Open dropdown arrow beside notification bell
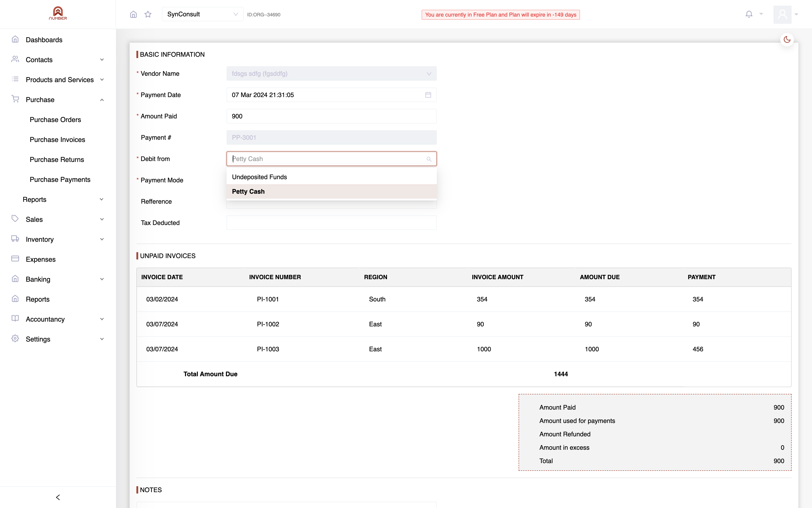The height and width of the screenshot is (508, 812). tap(761, 14)
